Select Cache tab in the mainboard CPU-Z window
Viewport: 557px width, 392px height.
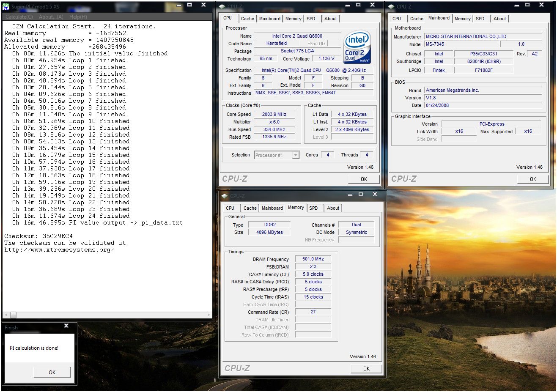pos(417,19)
